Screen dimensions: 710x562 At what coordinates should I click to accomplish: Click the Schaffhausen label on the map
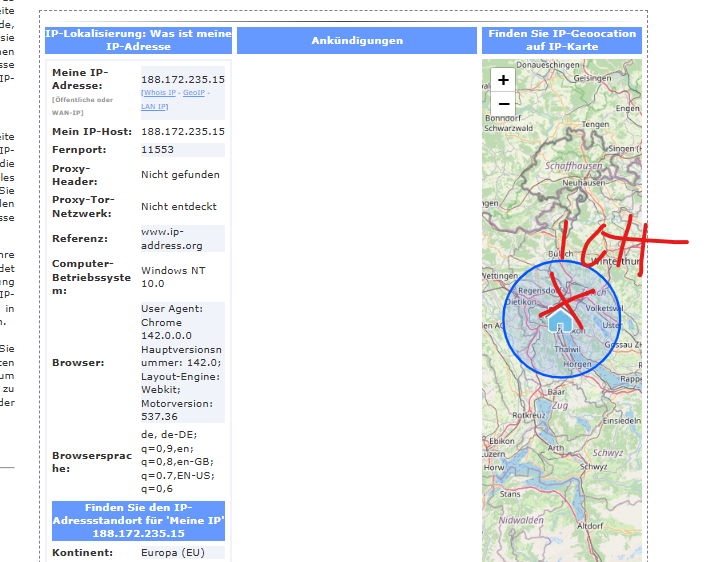tap(574, 166)
